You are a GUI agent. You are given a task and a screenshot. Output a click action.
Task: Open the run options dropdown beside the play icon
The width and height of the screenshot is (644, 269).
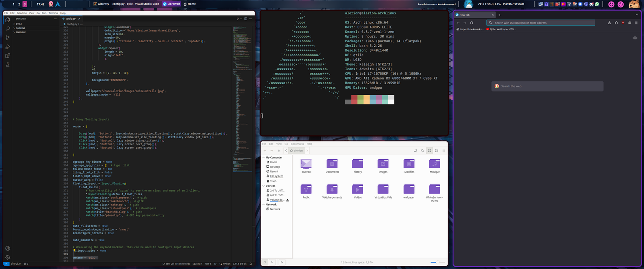[242, 19]
